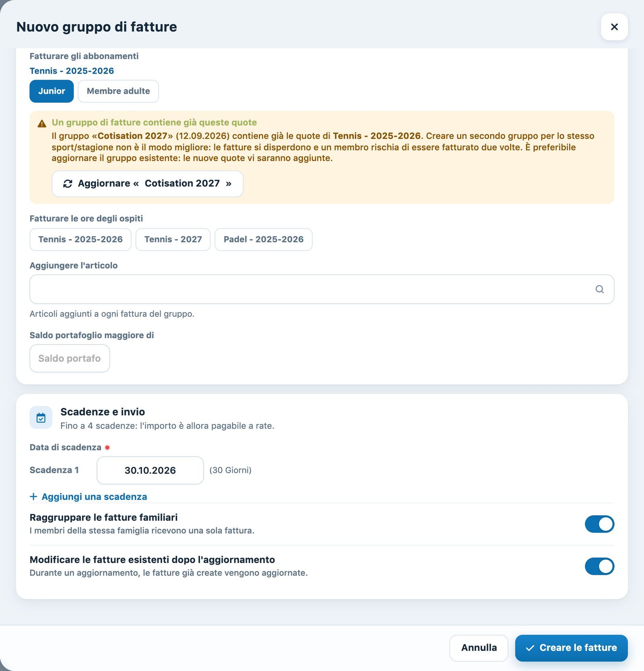Click the refresh icon beside Aggiornare
The image size is (644, 671).
pos(68,184)
